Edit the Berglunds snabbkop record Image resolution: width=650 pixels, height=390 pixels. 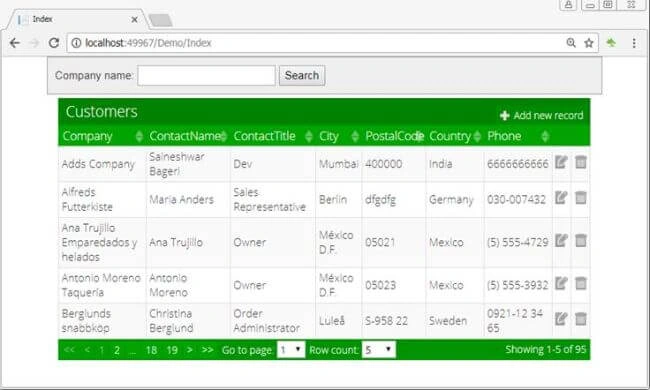click(x=561, y=319)
